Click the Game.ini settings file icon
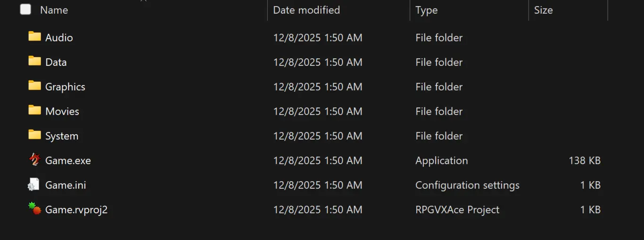644x240 pixels. [33, 185]
